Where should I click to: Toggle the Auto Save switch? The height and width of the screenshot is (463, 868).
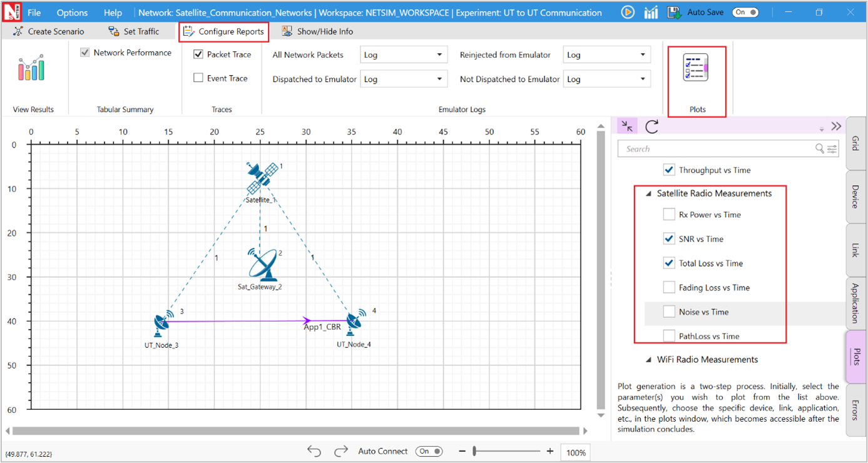745,13
